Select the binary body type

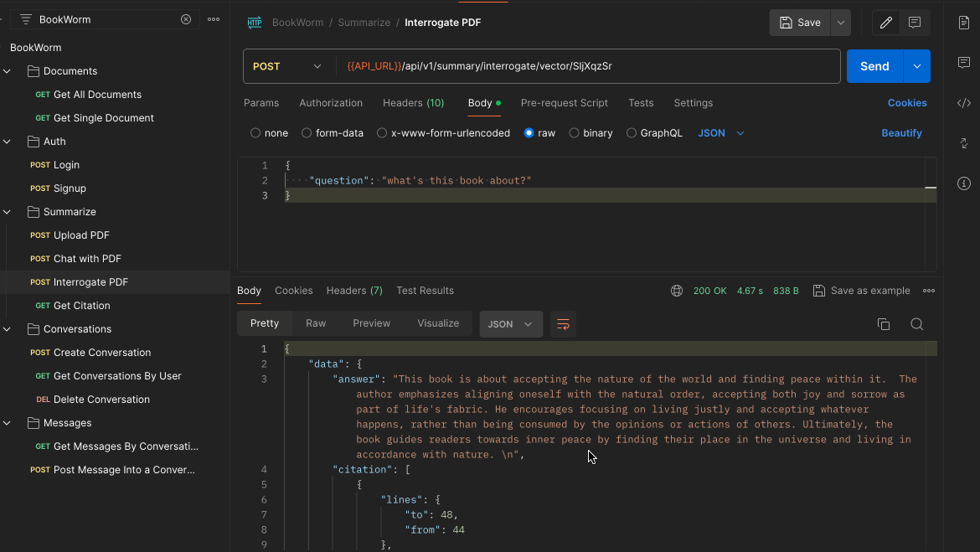[574, 133]
